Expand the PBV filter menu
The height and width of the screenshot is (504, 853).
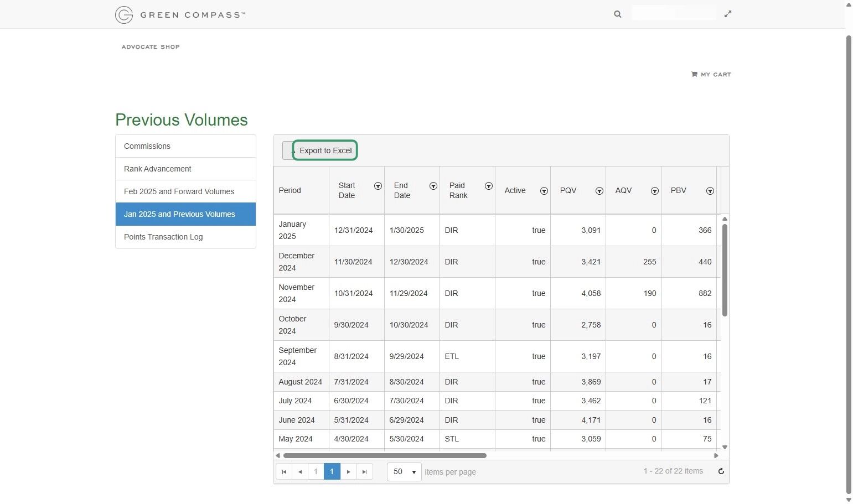click(x=710, y=191)
